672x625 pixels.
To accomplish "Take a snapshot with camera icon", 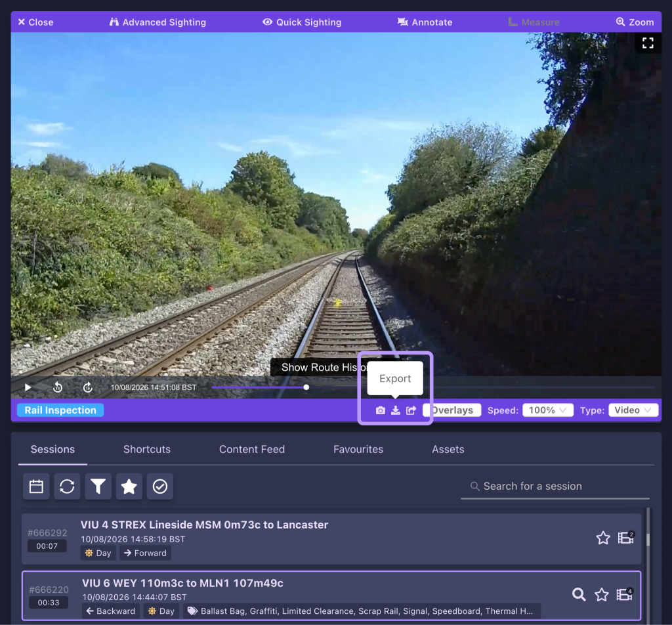I will [x=380, y=411].
